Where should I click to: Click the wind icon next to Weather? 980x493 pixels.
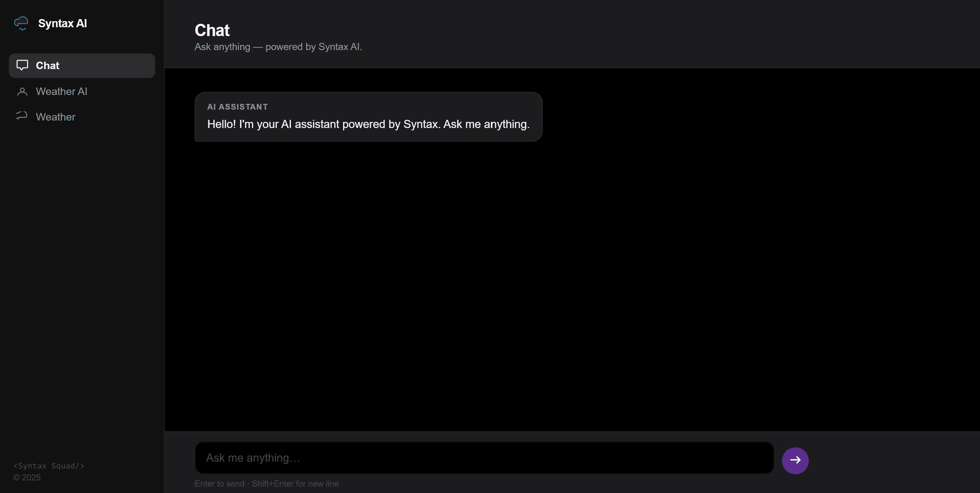tap(22, 116)
